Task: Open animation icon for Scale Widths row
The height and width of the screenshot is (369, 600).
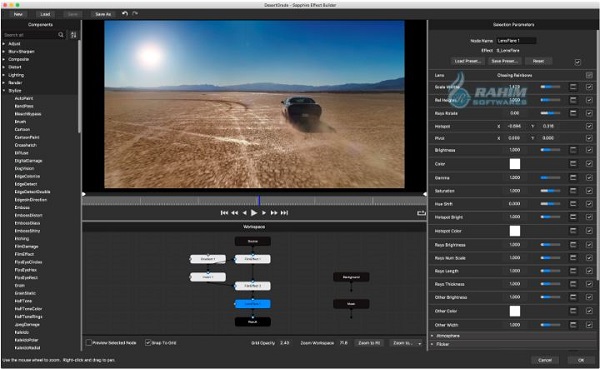Action: [x=573, y=87]
